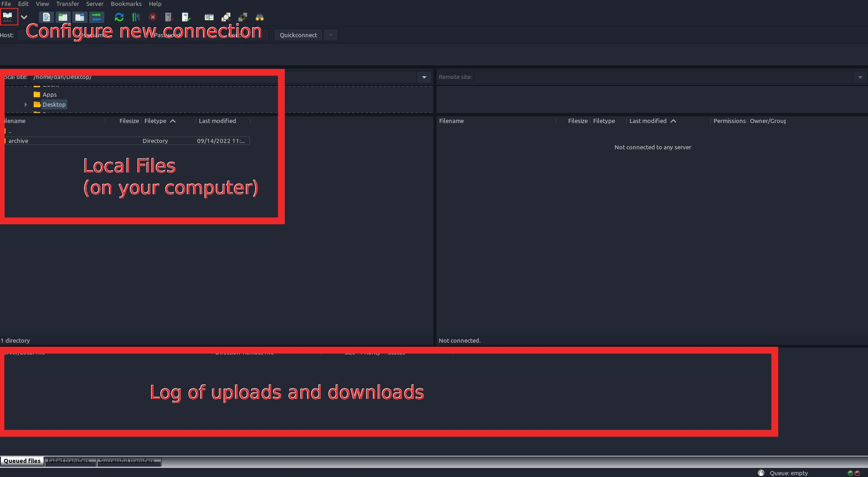
Task: Toggle the local directory tree display
Action: click(63, 17)
